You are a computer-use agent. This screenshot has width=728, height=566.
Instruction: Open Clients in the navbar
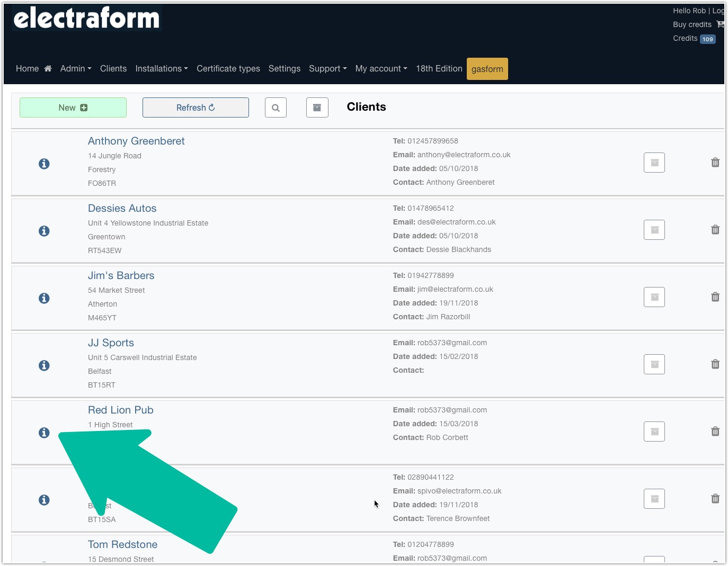[x=113, y=68]
